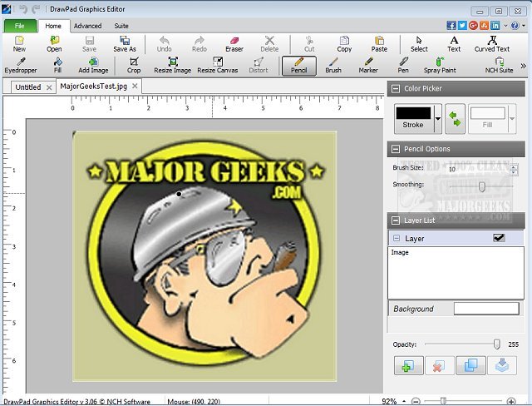Screen dimensions: 532x406
Task: Duplicate the current layer
Action: (470, 365)
